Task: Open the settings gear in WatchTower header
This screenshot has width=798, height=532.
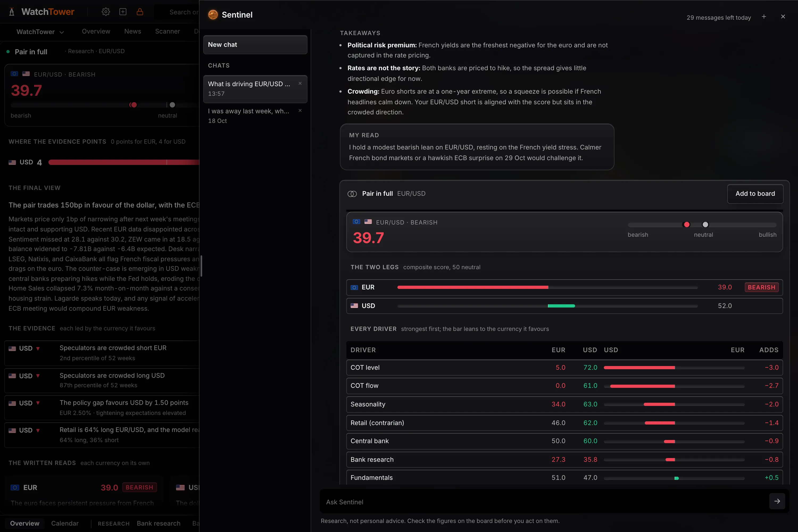Action: [106, 12]
